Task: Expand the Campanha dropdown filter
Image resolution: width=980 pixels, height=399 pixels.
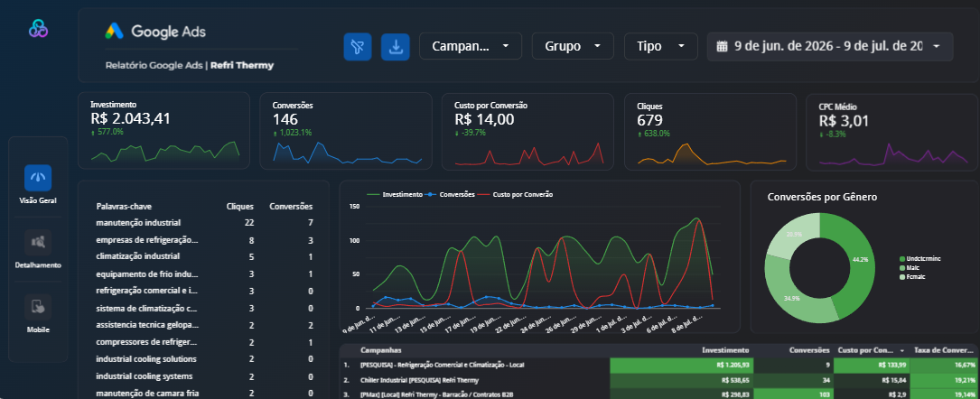Action: (x=470, y=46)
